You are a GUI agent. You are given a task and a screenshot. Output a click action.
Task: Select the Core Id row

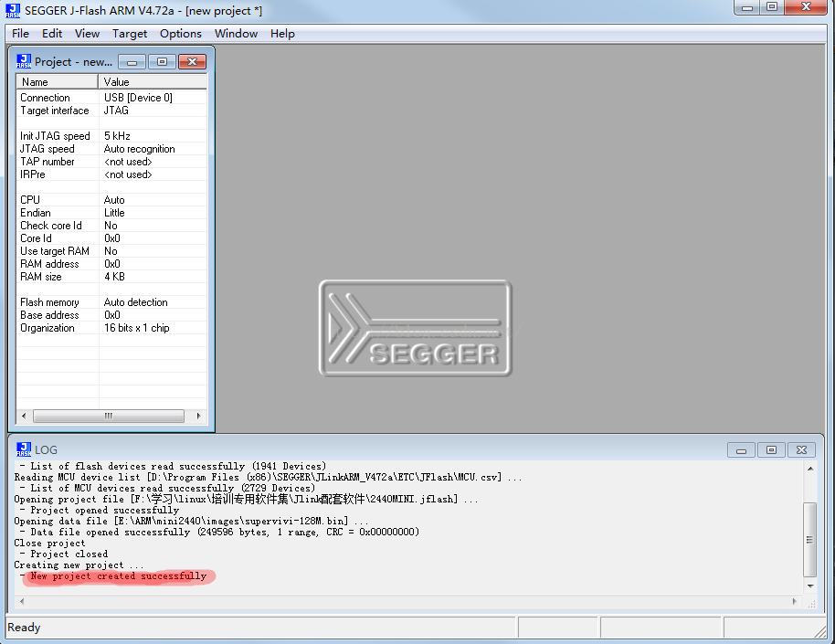point(111,238)
